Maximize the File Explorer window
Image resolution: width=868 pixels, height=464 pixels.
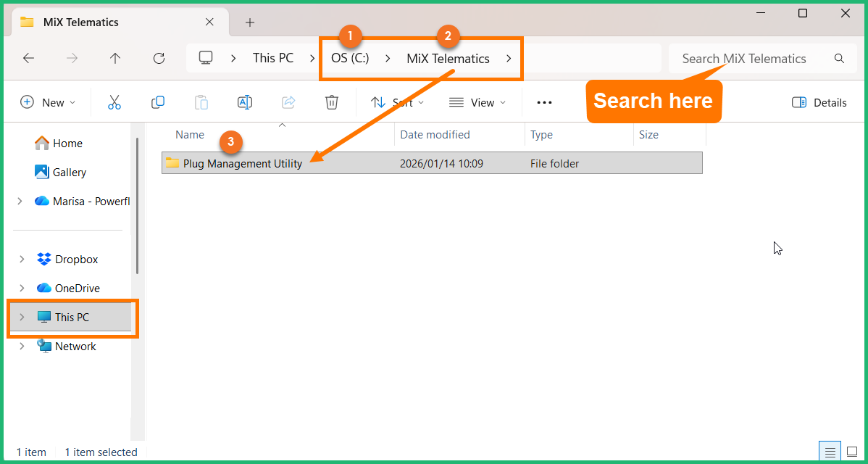click(803, 13)
